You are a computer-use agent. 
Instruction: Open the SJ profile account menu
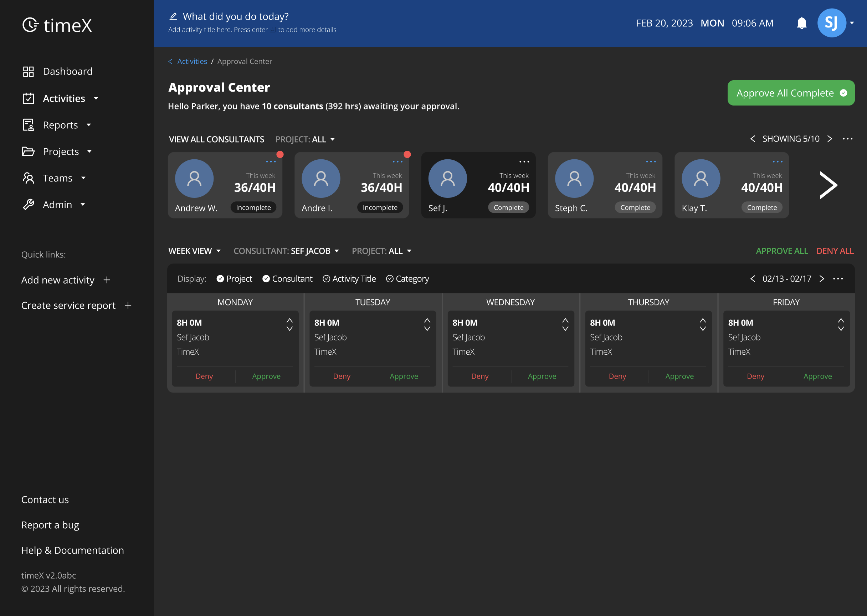[832, 23]
